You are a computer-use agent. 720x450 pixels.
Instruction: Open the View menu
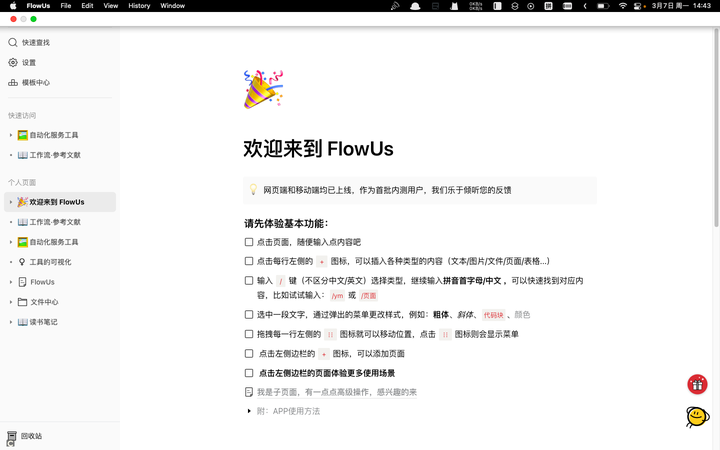[111, 6]
